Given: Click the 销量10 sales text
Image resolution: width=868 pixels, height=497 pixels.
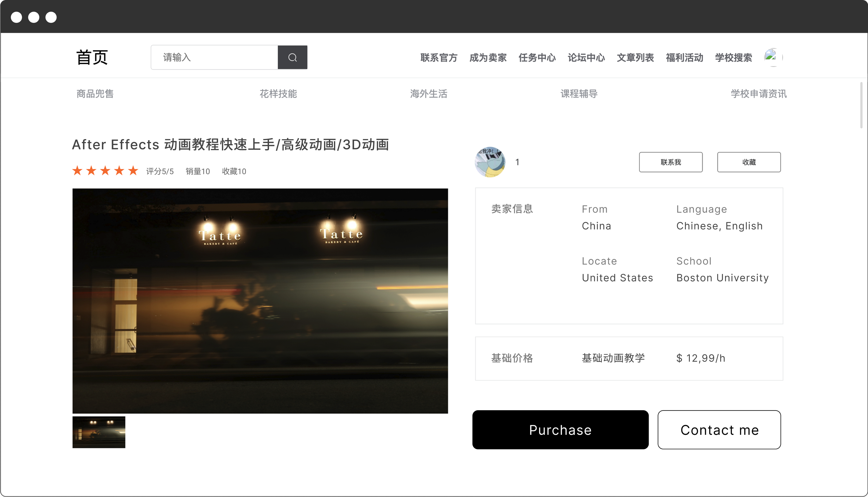Looking at the screenshot, I should click(x=198, y=171).
